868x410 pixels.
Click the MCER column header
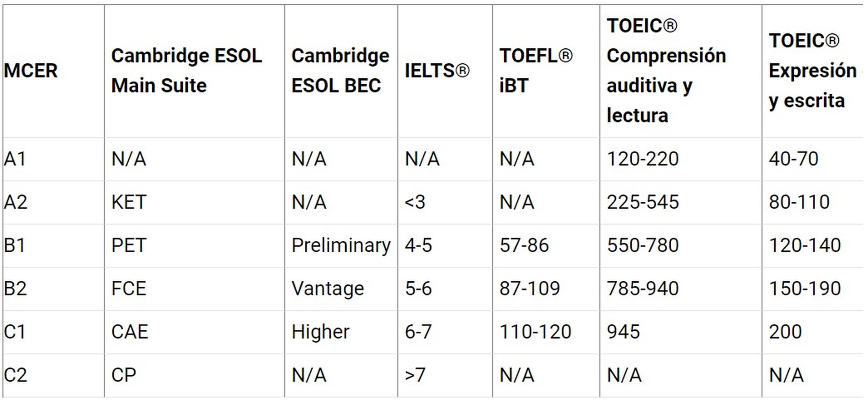coord(31,71)
